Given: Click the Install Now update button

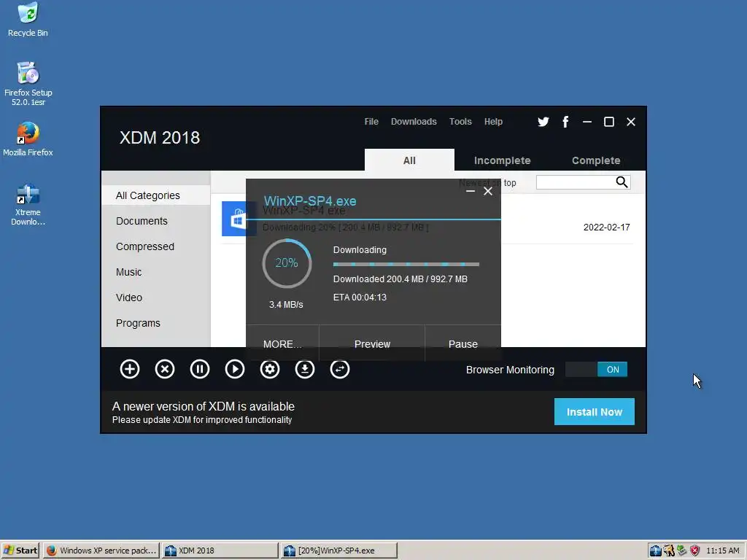Looking at the screenshot, I should point(594,412).
